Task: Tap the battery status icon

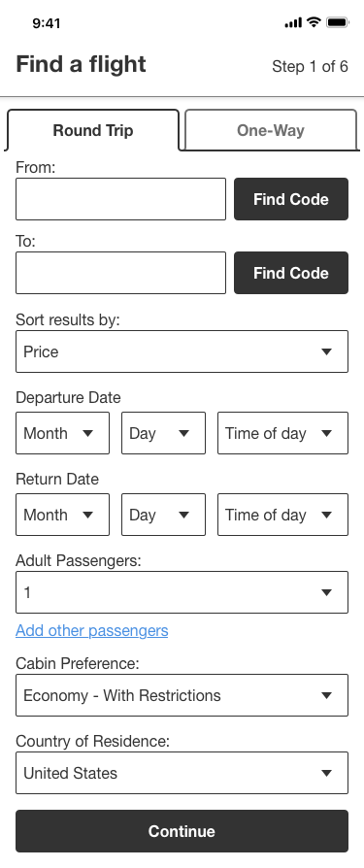Action: (337, 22)
